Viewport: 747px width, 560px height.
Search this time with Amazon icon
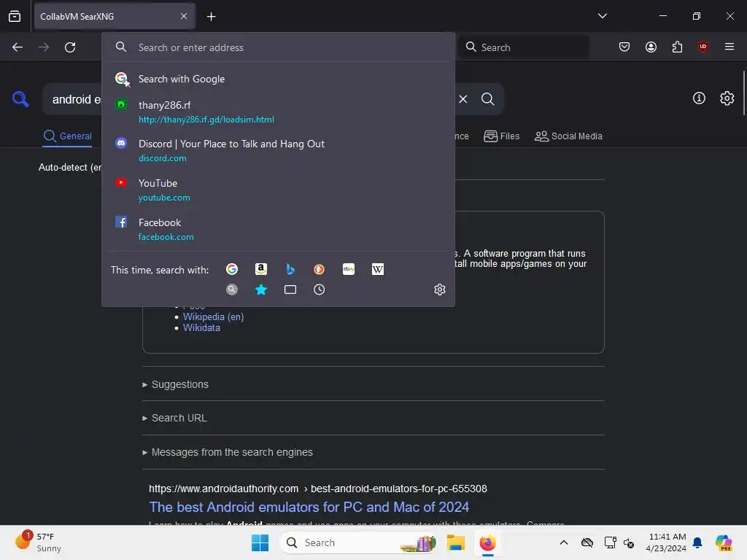tap(261, 270)
